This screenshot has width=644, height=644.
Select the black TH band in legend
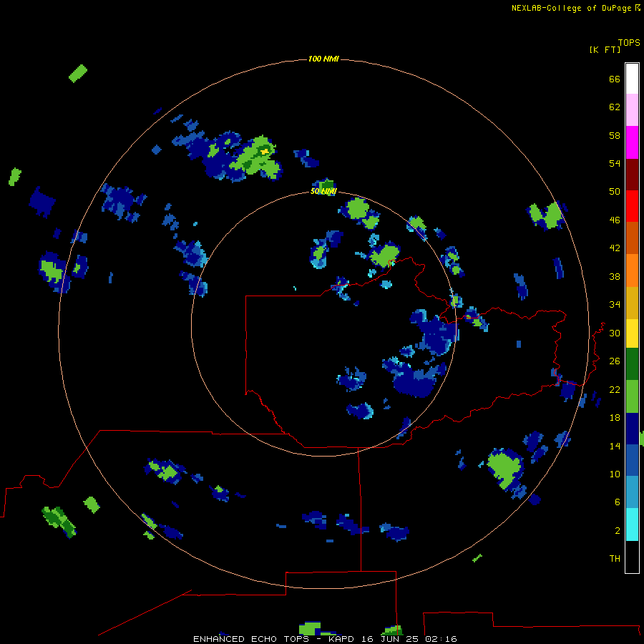(632, 557)
